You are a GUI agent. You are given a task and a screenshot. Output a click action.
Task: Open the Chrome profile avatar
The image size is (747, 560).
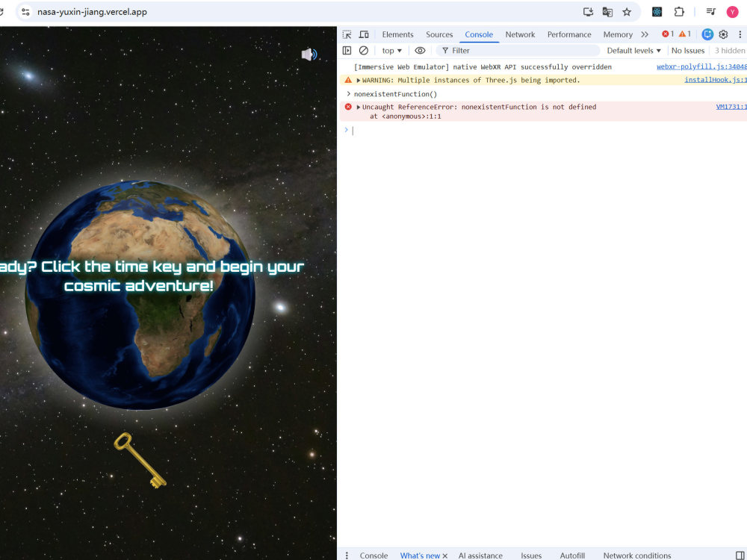tap(732, 12)
